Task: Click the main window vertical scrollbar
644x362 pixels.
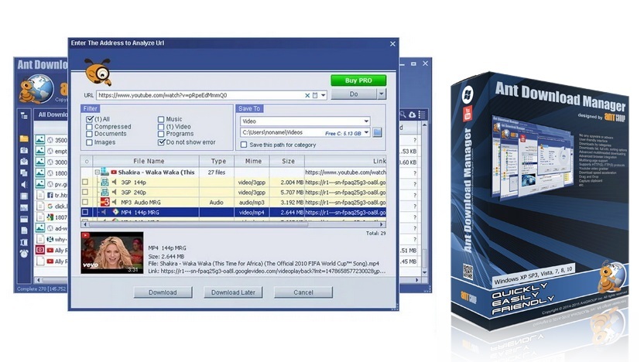Action: 424,198
